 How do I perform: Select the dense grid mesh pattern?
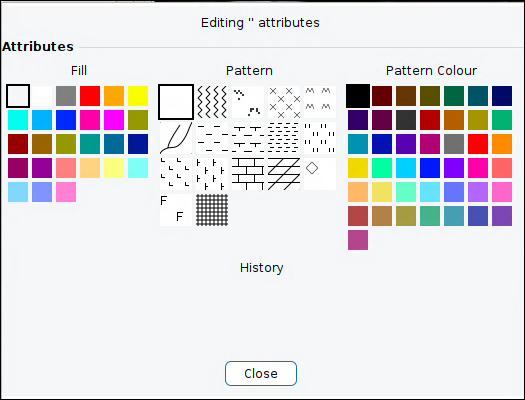pyautogui.click(x=212, y=210)
